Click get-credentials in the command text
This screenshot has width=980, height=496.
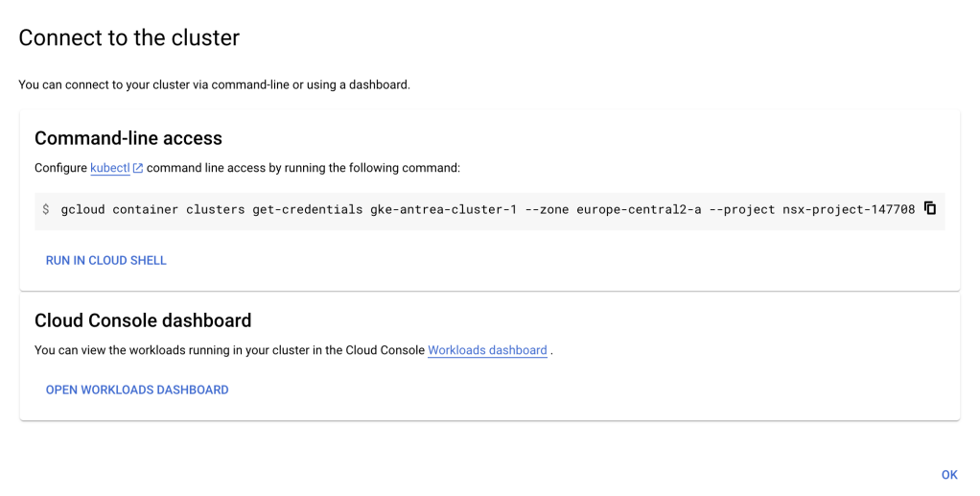306,209
